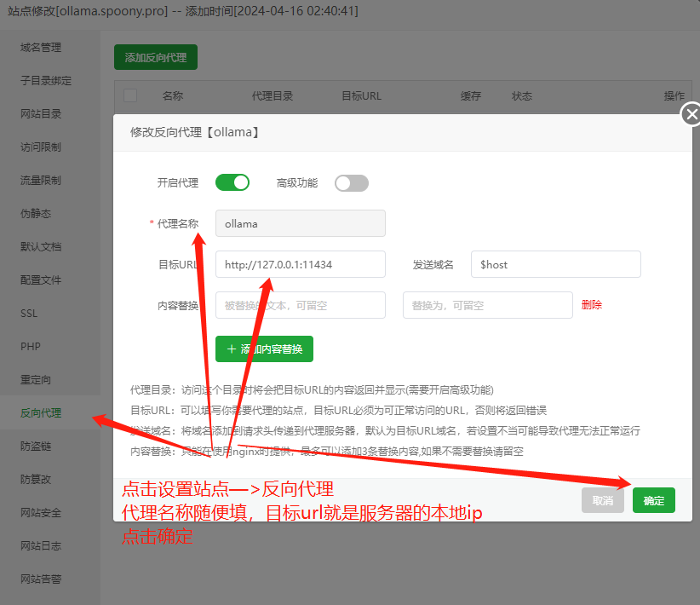Close the reverse proxy edit dialog
Image resolution: width=700 pixels, height=605 pixels.
pyautogui.click(x=691, y=114)
